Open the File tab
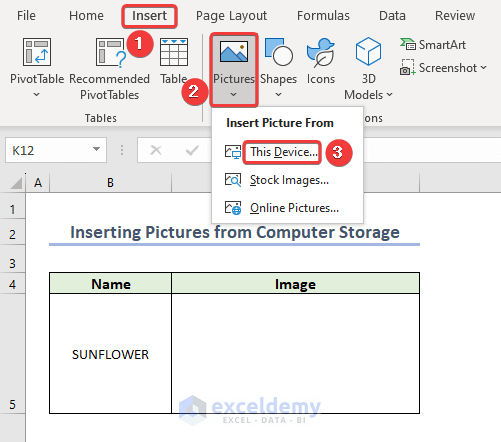This screenshot has width=501, height=442. [x=26, y=16]
